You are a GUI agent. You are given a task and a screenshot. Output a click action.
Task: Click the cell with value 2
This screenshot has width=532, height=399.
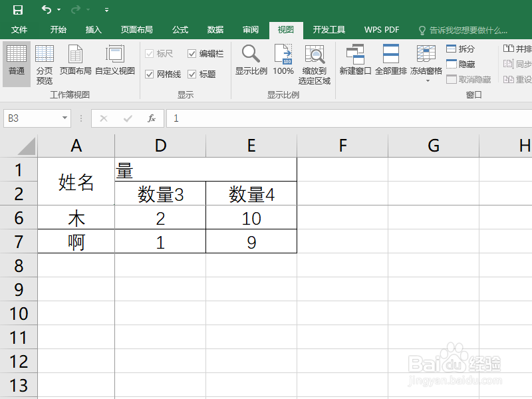click(x=160, y=217)
